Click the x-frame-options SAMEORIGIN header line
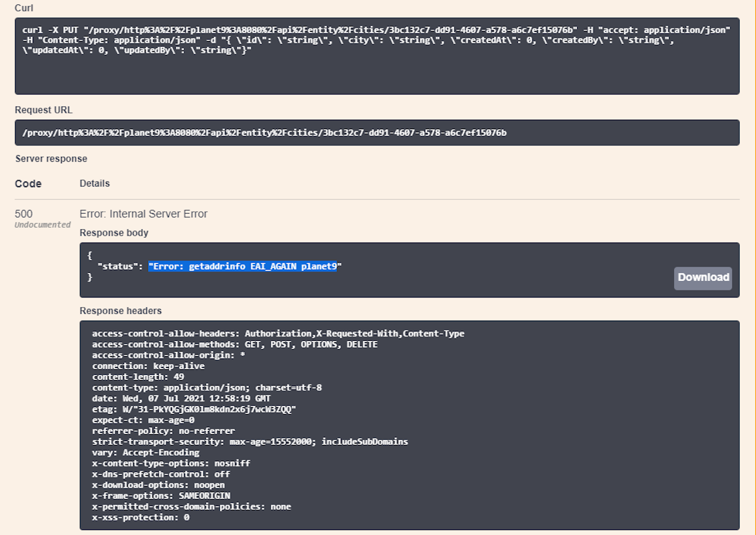The width and height of the screenshot is (756, 535). click(161, 496)
